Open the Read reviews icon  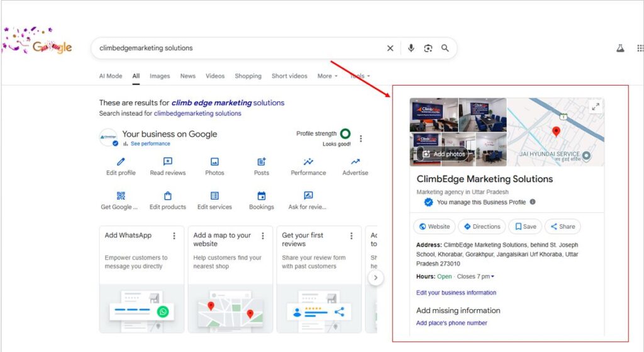pyautogui.click(x=167, y=162)
